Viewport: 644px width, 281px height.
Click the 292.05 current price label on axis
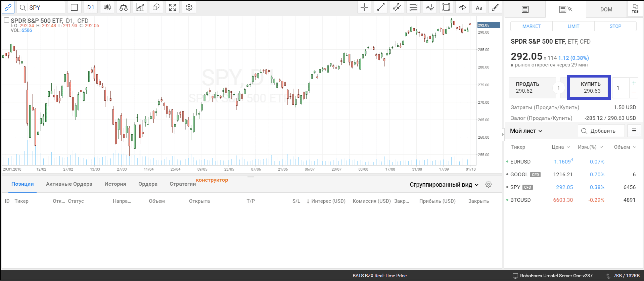(489, 25)
